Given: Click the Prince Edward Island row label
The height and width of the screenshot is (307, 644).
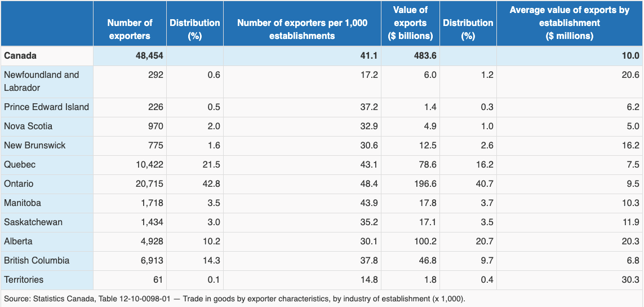Looking at the screenshot, I should click(x=46, y=107).
